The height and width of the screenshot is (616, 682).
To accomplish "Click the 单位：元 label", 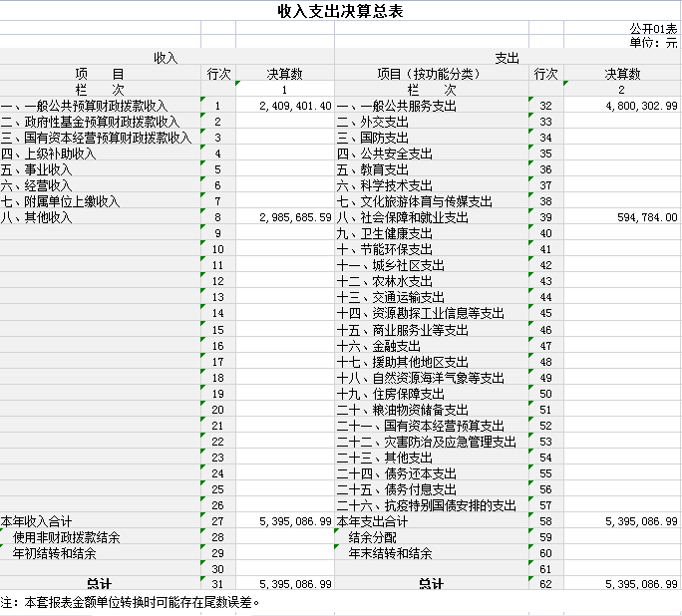I will (x=653, y=42).
